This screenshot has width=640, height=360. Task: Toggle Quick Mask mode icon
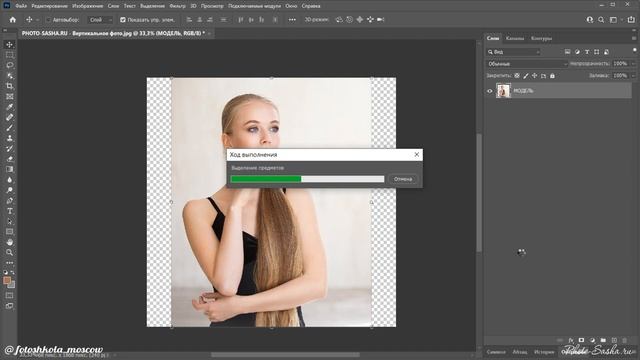click(x=9, y=296)
